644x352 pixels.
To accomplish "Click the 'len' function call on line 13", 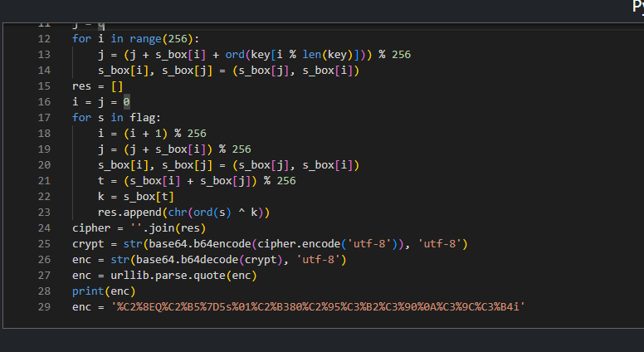I will coord(311,55).
